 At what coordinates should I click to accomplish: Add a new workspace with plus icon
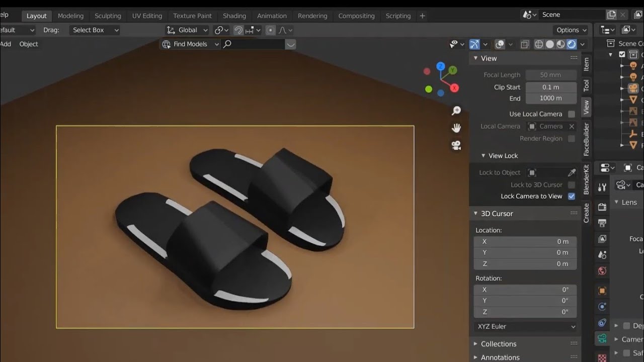tap(422, 16)
